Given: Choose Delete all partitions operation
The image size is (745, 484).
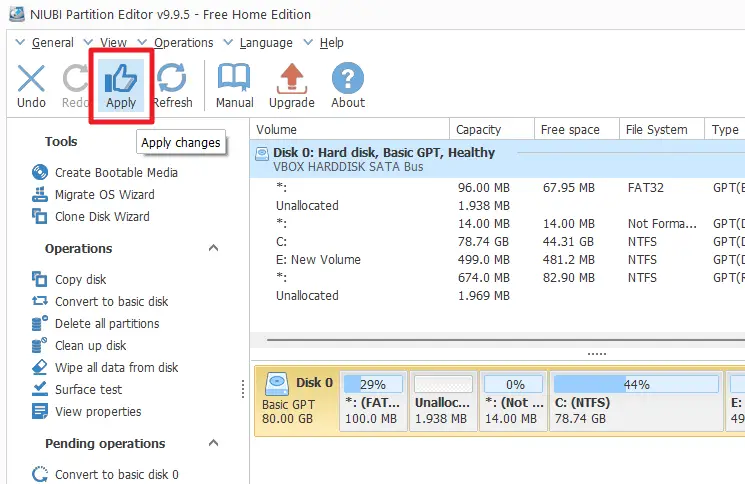Looking at the screenshot, I should (107, 323).
